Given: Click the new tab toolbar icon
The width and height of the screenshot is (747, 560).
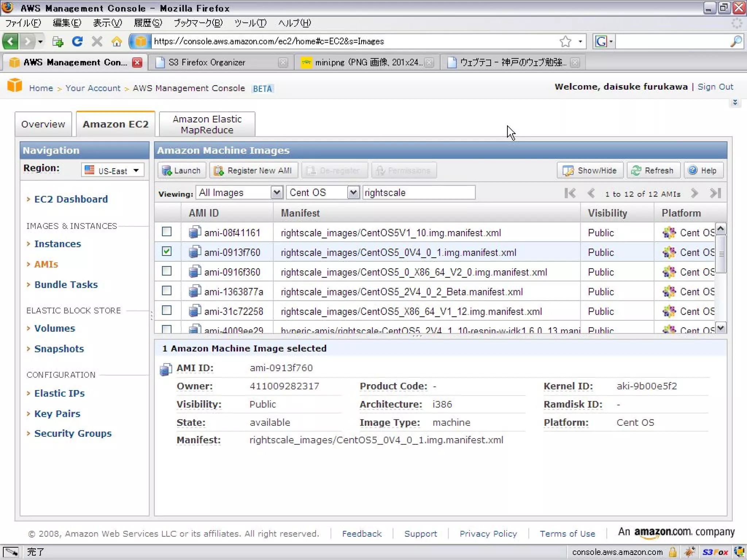Looking at the screenshot, I should [58, 41].
